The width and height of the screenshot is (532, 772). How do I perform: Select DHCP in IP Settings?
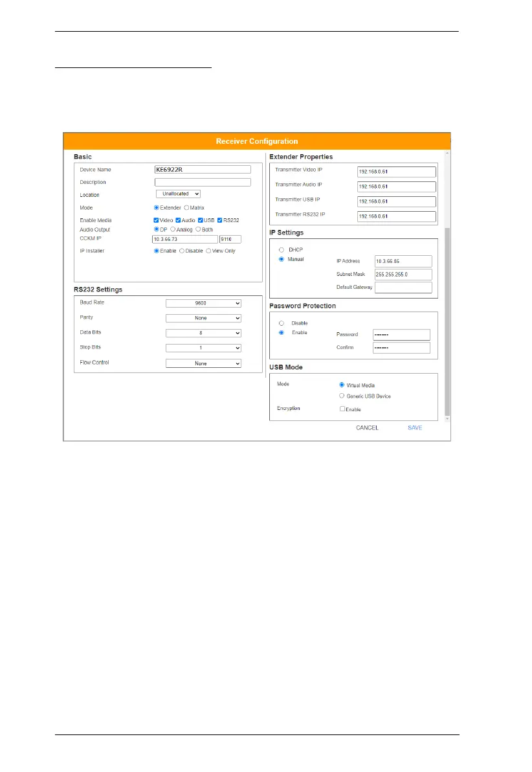pos(282,249)
